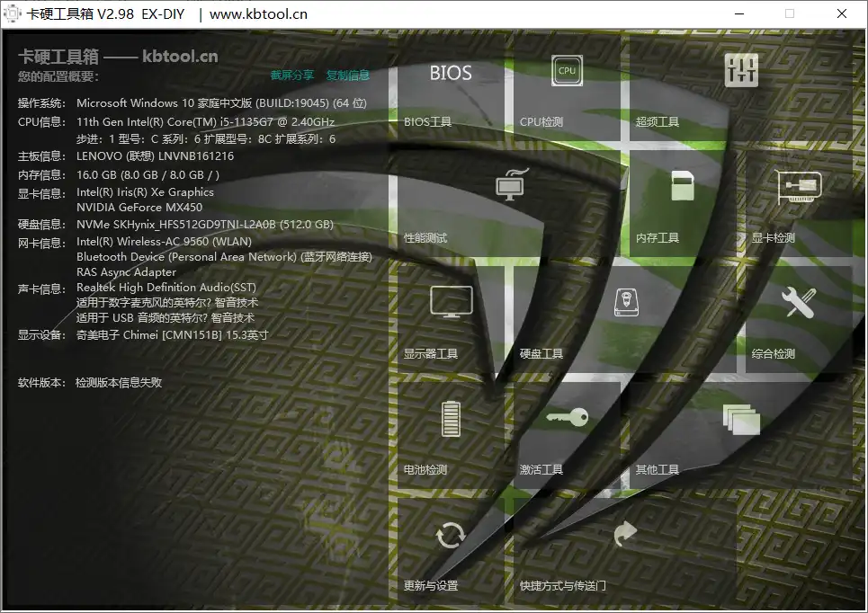Click the 显卡检测 label
Screen dimensions: 868x613
[x=774, y=238]
